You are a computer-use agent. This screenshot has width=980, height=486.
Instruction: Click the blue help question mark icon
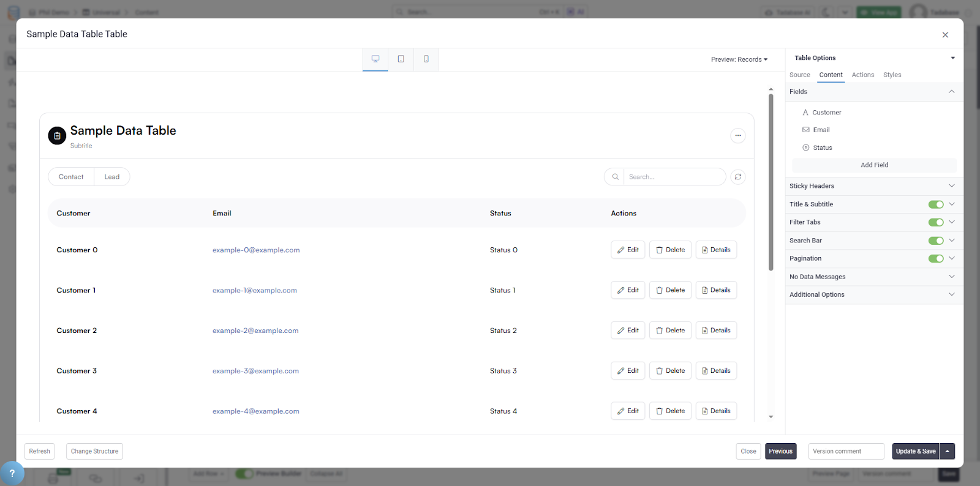click(x=12, y=473)
